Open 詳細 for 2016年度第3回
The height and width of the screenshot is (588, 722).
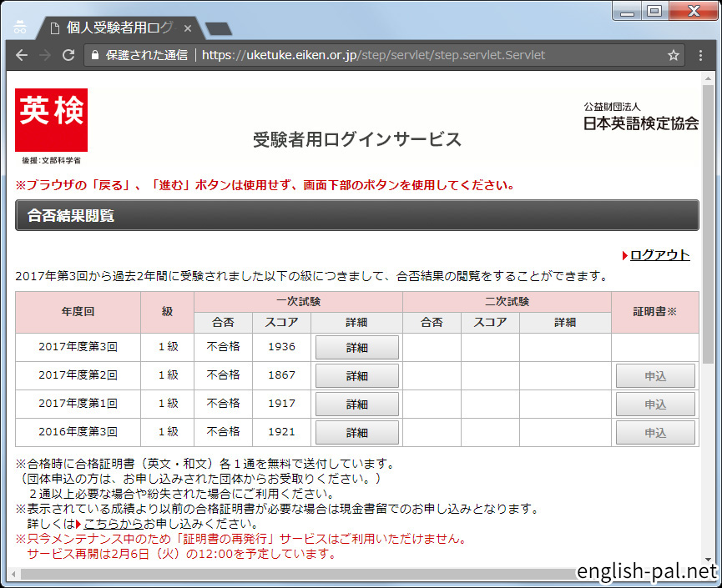pyautogui.click(x=356, y=433)
